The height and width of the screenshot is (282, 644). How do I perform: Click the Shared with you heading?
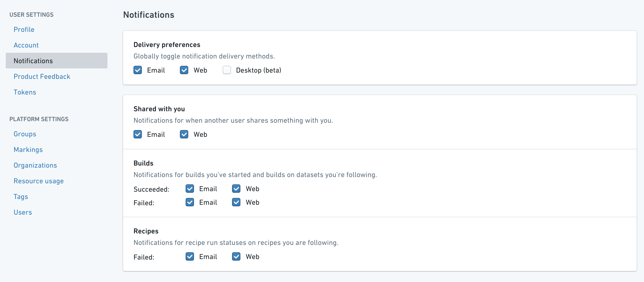(159, 109)
